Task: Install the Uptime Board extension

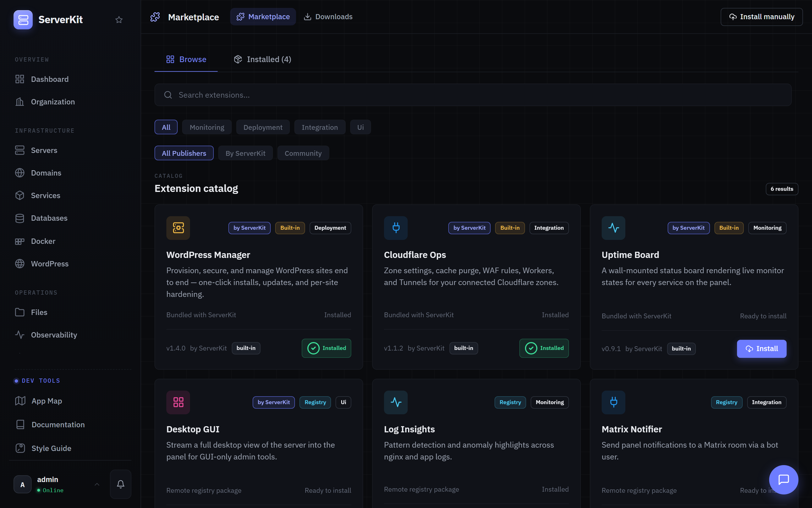Action: coord(761,349)
